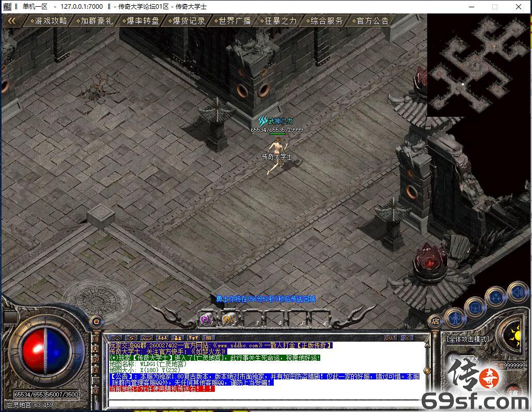Image resolution: width=532 pixels, height=412 pixels.
Task: Click the chat scrollbar round handle
Action: 427,371
